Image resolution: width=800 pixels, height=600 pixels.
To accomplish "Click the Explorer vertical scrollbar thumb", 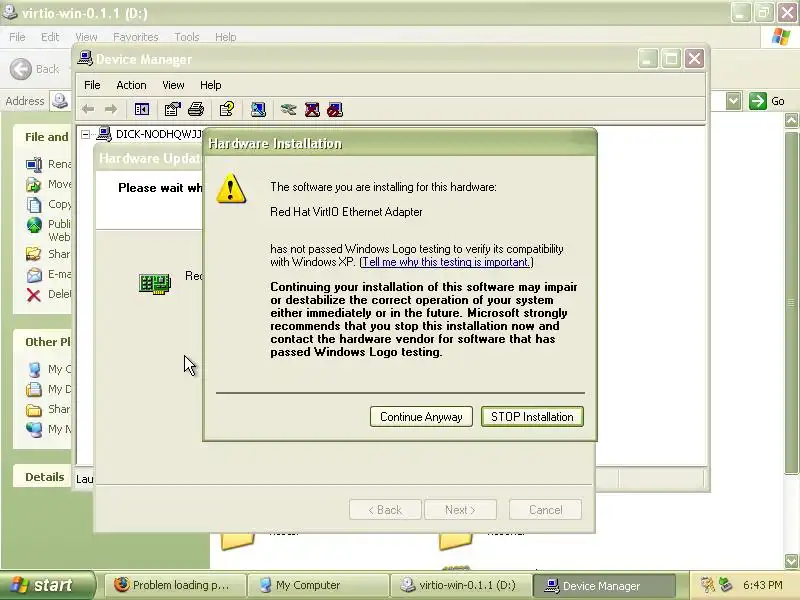I will pos(791,303).
